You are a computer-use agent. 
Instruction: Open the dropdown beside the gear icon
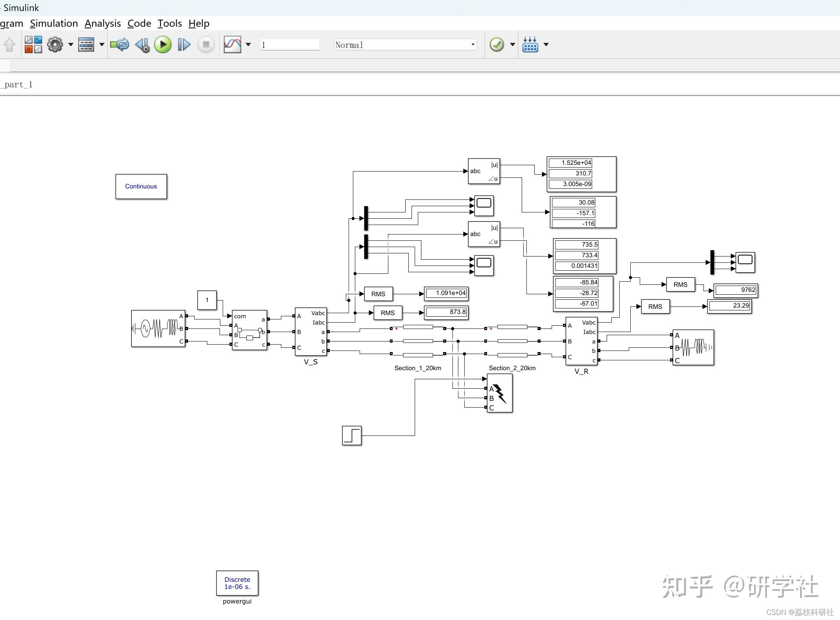point(71,44)
